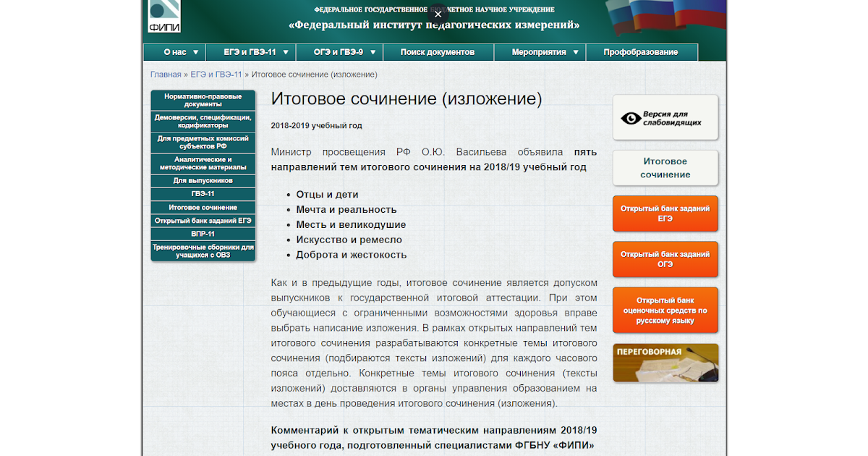The image size is (868, 456).
Task: Open Открытый банк заданий ЕГЭ sidebar item
Action: [x=203, y=221]
